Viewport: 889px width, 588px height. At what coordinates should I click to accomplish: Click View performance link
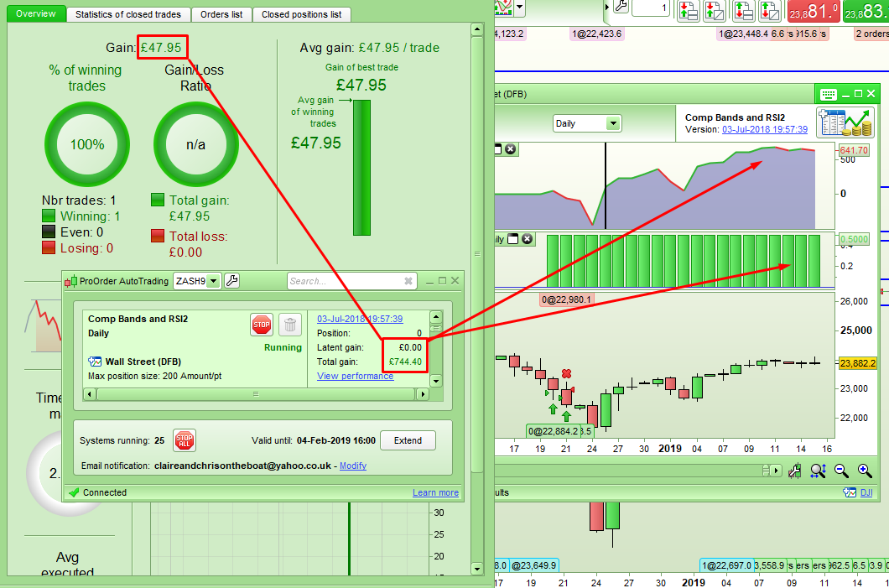[355, 376]
